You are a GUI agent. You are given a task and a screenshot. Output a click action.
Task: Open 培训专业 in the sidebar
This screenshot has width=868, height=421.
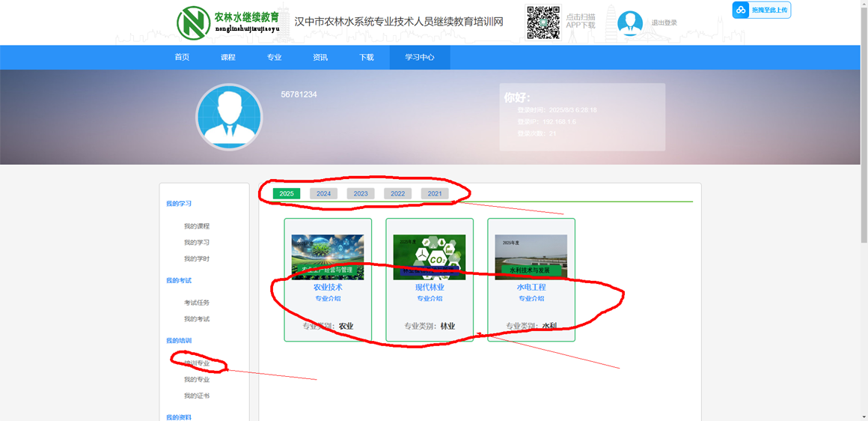(x=197, y=363)
